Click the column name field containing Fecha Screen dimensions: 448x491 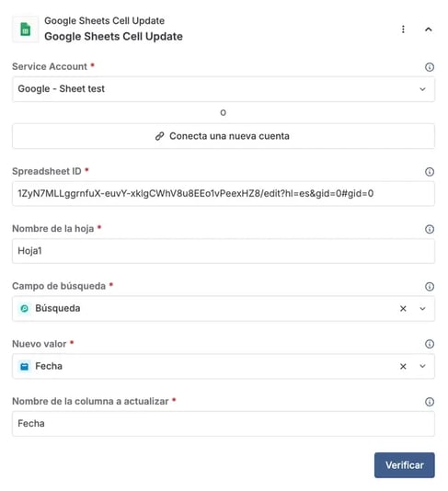tap(224, 424)
